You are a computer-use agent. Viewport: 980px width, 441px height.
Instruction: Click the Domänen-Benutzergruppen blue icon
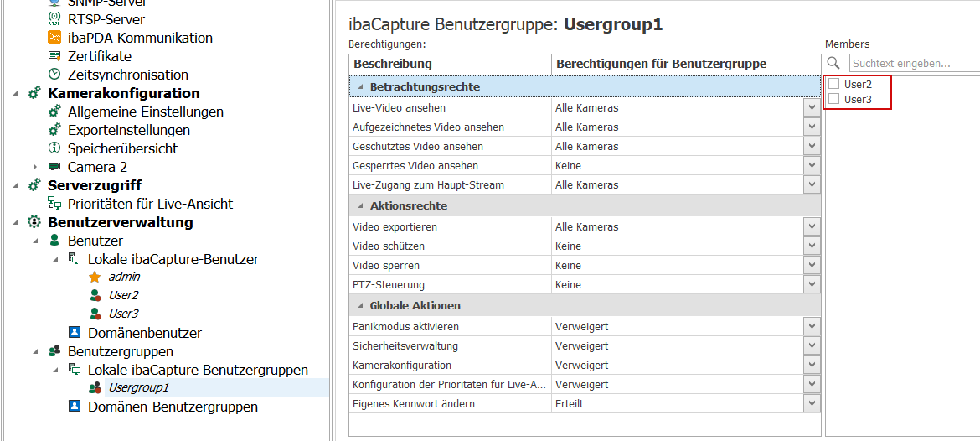point(75,406)
